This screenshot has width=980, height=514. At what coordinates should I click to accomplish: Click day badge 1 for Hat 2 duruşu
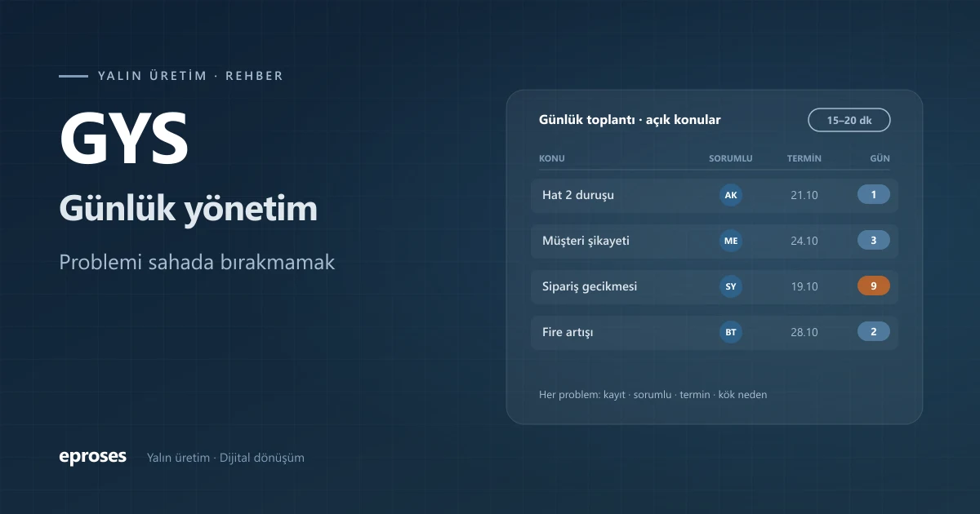pos(874,195)
